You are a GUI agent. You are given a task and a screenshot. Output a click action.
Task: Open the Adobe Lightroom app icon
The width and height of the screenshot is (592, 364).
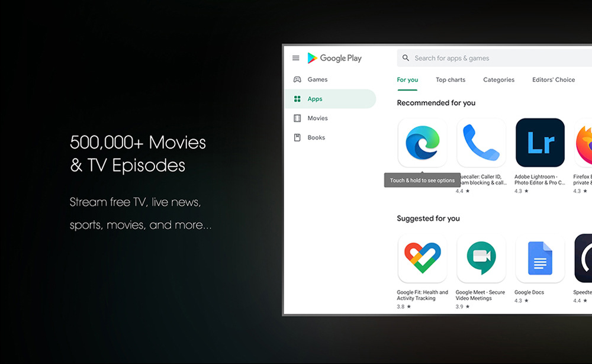(x=539, y=143)
